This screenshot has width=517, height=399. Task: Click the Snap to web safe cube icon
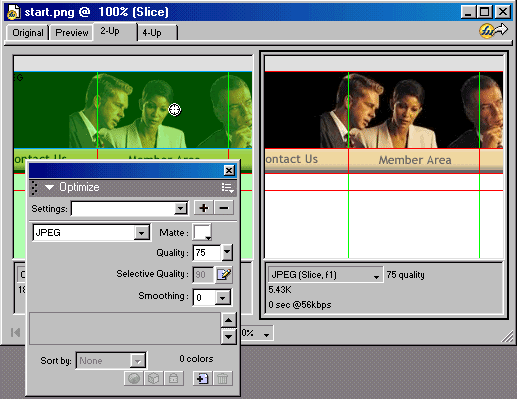click(x=153, y=378)
